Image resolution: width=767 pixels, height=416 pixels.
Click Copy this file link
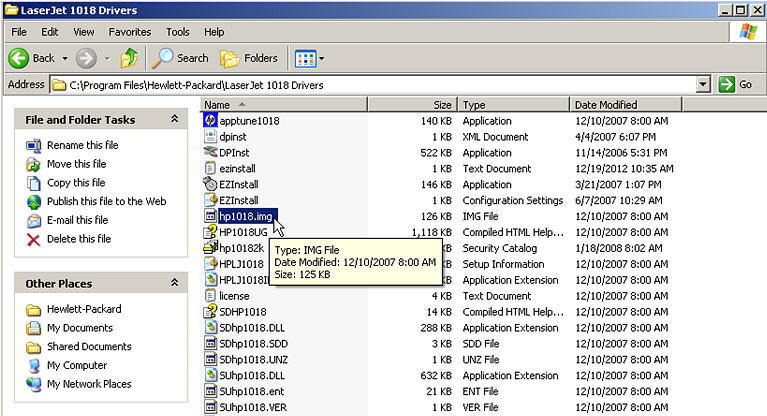click(x=76, y=183)
